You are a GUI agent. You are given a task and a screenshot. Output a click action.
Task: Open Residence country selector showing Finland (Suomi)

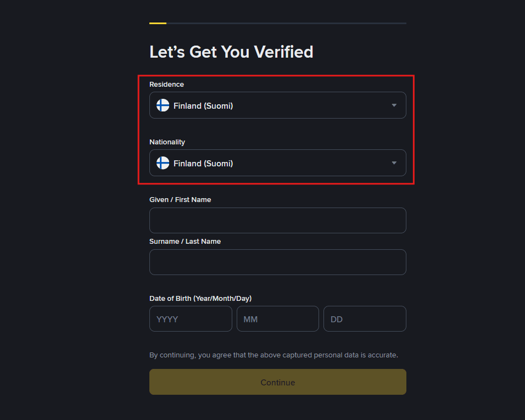pyautogui.click(x=277, y=105)
